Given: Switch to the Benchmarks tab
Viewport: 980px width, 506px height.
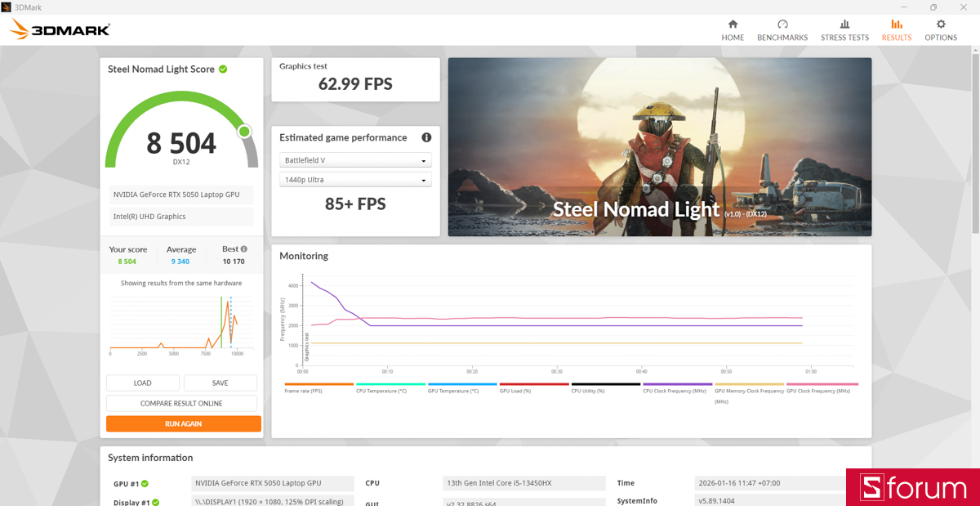Looking at the screenshot, I should click(782, 29).
